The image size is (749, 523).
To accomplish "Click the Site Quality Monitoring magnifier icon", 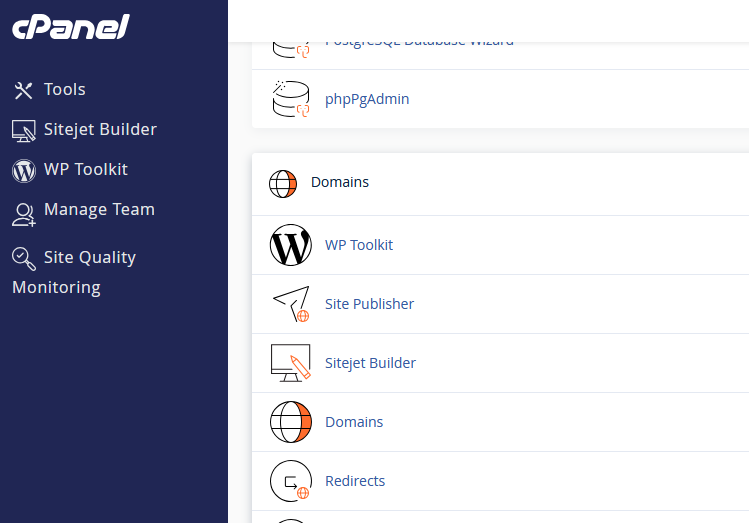I will coord(23,258).
